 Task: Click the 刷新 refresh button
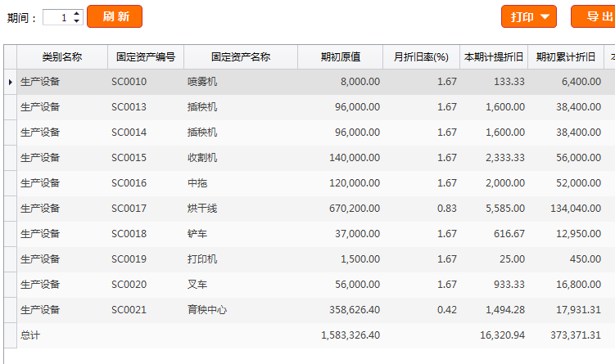point(115,16)
